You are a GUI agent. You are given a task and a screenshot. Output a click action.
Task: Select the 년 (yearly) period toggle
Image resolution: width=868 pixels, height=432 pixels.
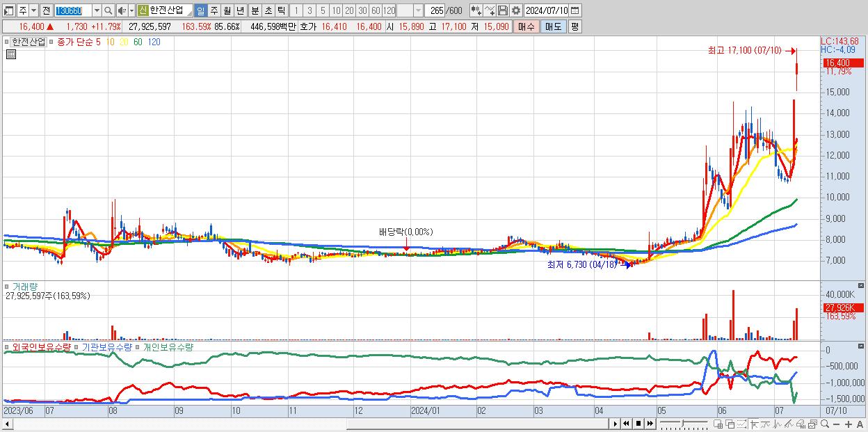[240, 10]
